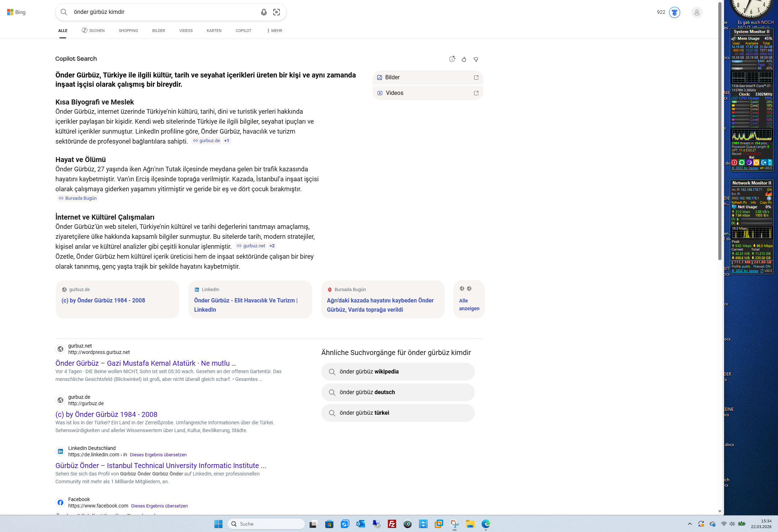Switch to the BILDER tab
The width and height of the screenshot is (778, 532).
[159, 31]
